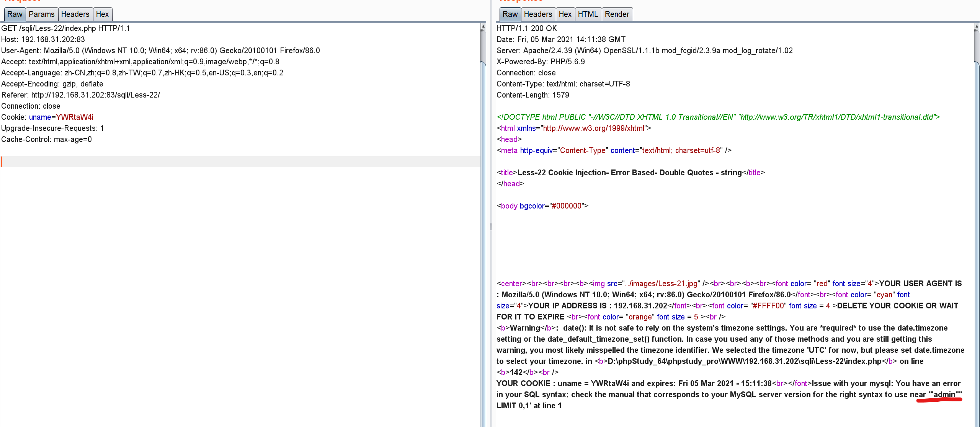Click the xmlns w3.org URL in response
The width and height of the screenshot is (980, 427).
(x=593, y=128)
